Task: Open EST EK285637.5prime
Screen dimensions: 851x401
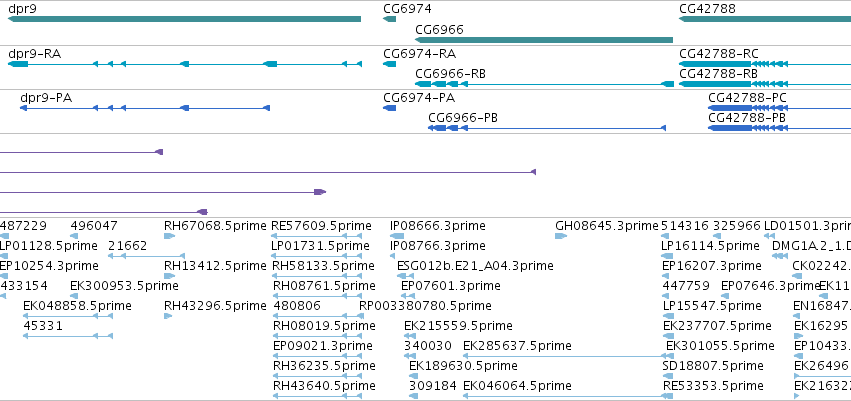Action: 517,346
